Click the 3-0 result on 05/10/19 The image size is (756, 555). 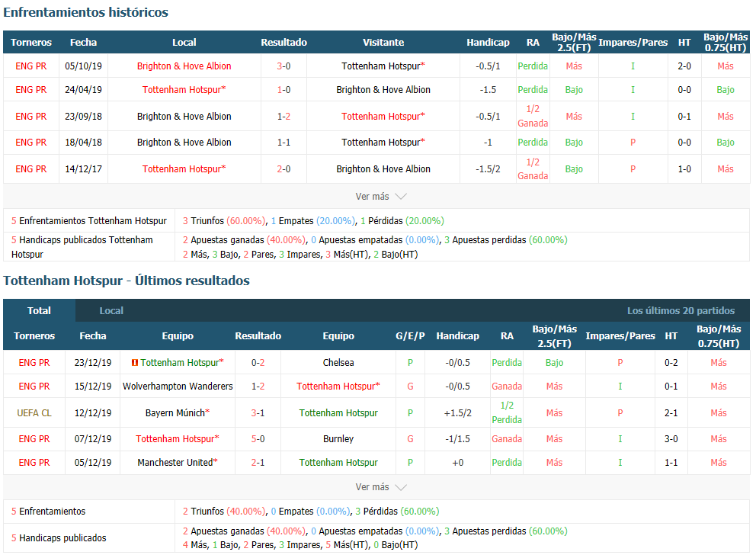point(284,66)
